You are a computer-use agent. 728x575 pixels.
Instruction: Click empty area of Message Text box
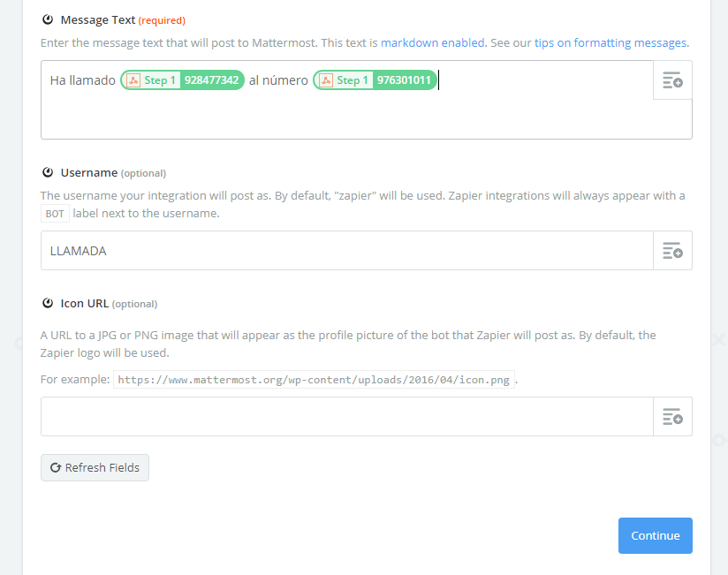point(347,116)
